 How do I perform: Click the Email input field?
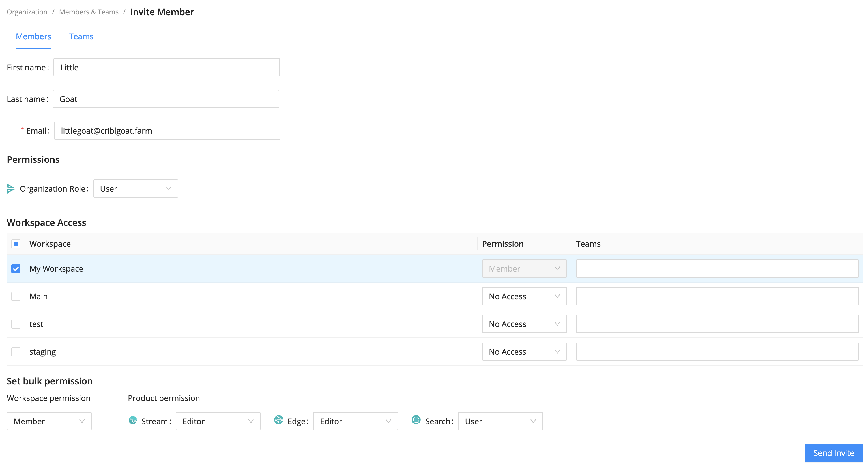(x=167, y=131)
